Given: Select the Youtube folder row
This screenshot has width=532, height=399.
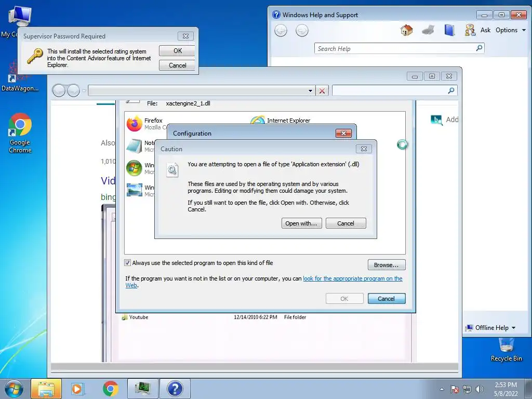Looking at the screenshot, I should [214, 317].
